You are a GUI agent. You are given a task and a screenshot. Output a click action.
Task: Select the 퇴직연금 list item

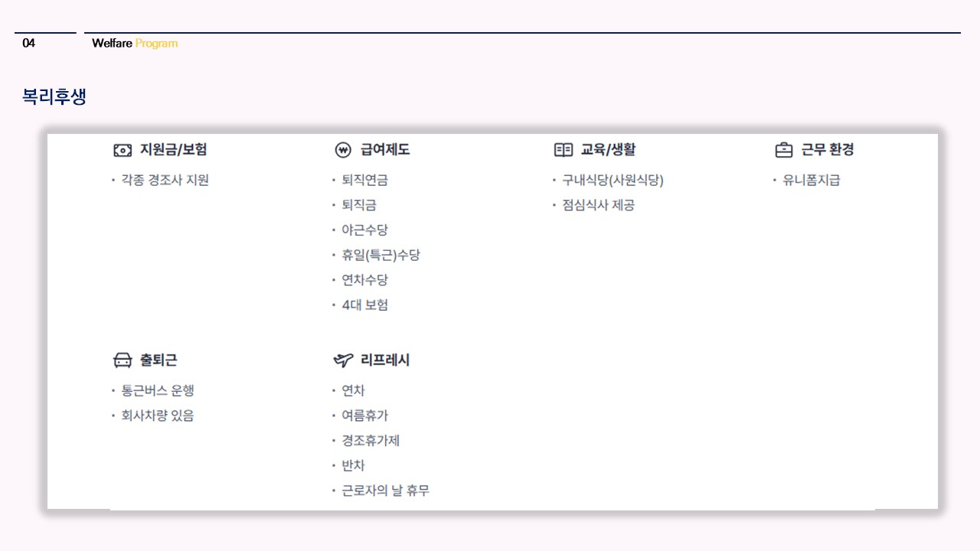[x=364, y=181]
